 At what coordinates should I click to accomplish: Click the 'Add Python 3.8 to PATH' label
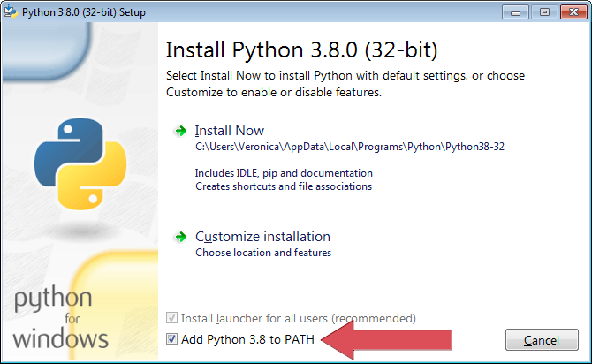(x=247, y=339)
